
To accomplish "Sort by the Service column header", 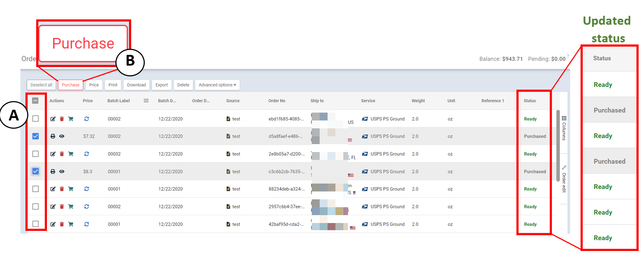I will tap(368, 101).
